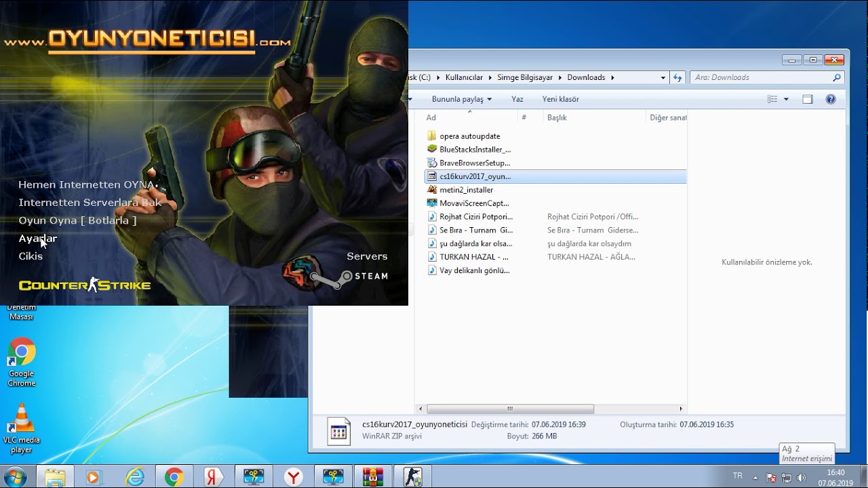Screen dimensions: 868x488
Task: Select the MovaviScreenCapt file icon
Action: point(432,203)
